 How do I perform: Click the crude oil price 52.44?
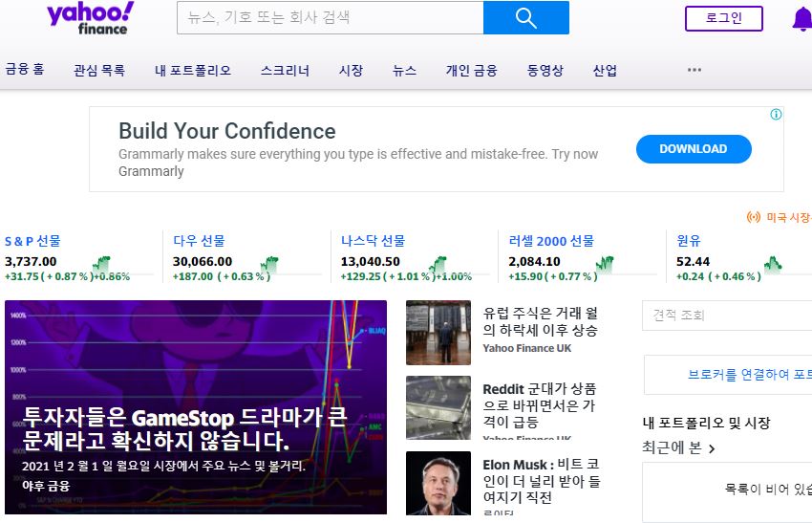click(x=693, y=262)
